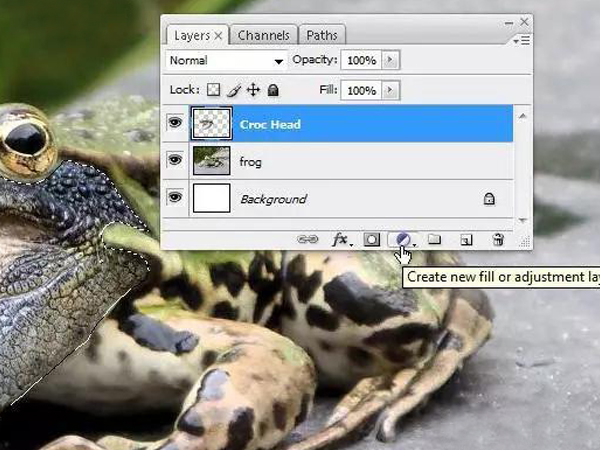Lock transparent pixels
The height and width of the screenshot is (450, 600).
coord(213,90)
